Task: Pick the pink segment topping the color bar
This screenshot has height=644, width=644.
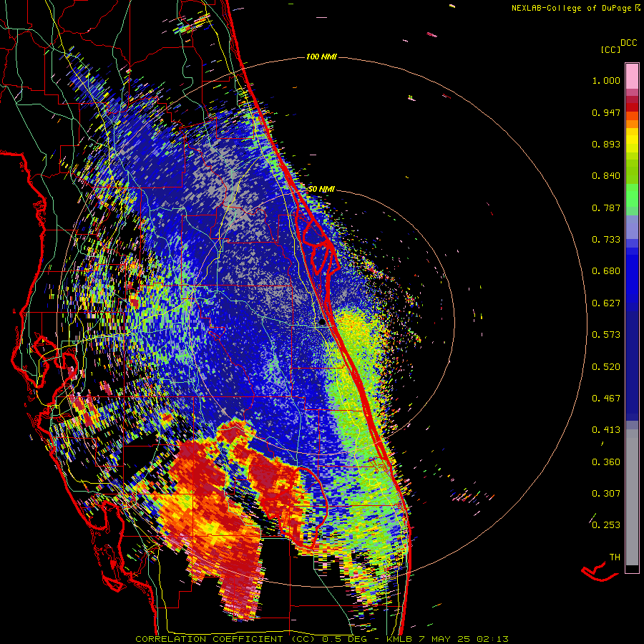Action: coord(632,76)
